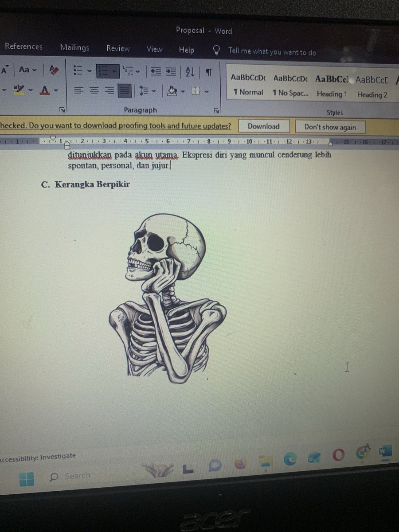Click the Decrease Indent icon
Viewport: 399px width, 532px height.
(156, 72)
